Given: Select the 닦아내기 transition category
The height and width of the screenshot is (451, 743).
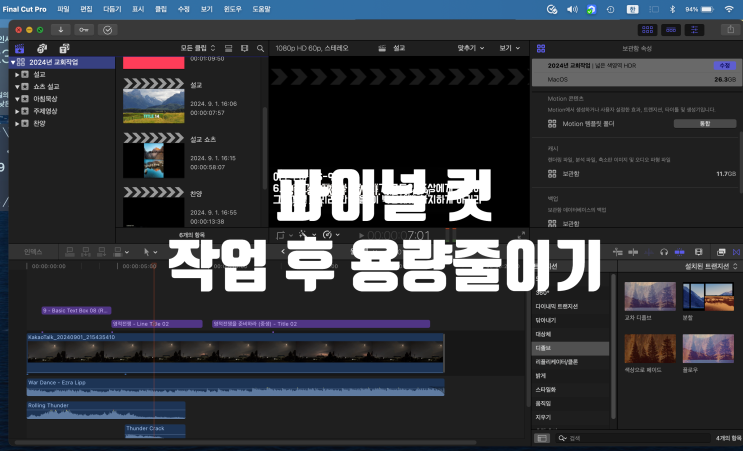Looking at the screenshot, I should coord(570,321).
